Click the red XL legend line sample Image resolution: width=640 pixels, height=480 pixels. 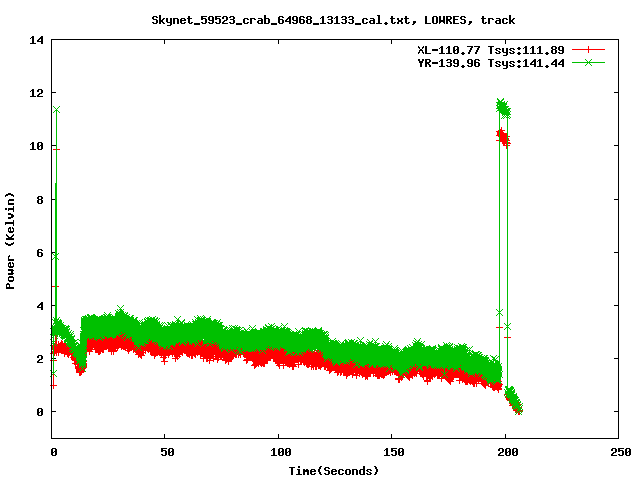tap(589, 49)
